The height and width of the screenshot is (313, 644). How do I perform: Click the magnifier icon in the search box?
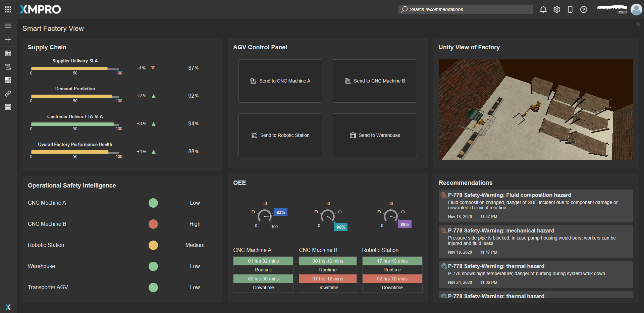click(x=405, y=9)
